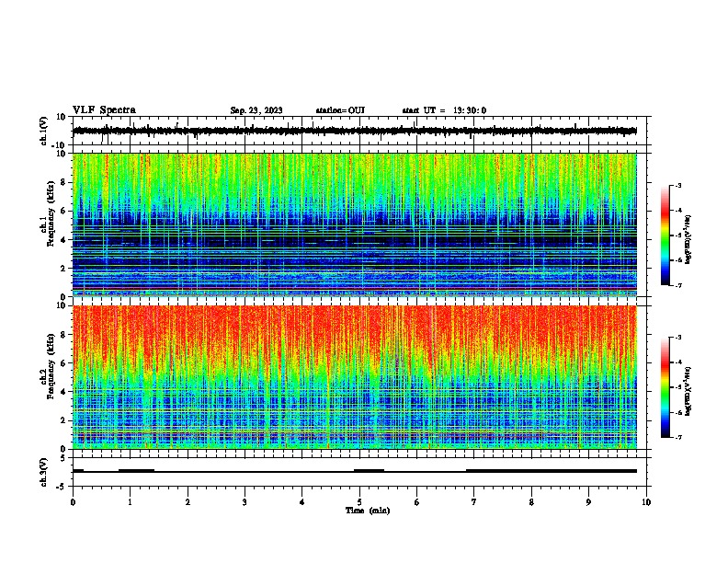Click the ch.2 spectrogram color scale bar
The width and height of the screenshot is (728, 563).
point(665,387)
